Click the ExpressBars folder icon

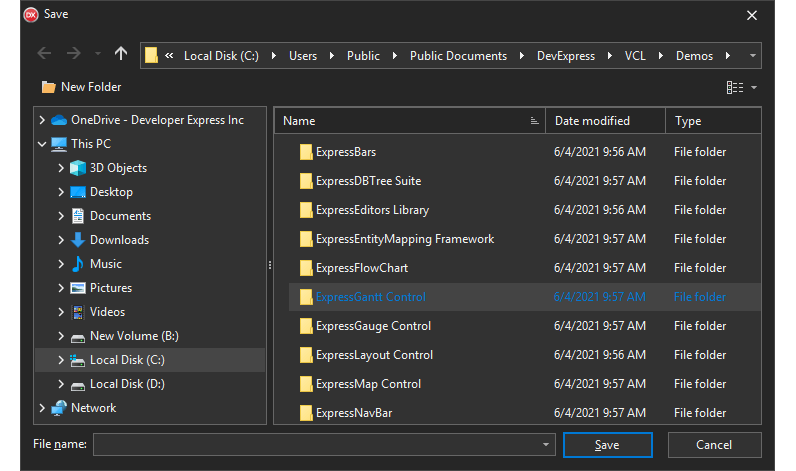pyautogui.click(x=306, y=152)
